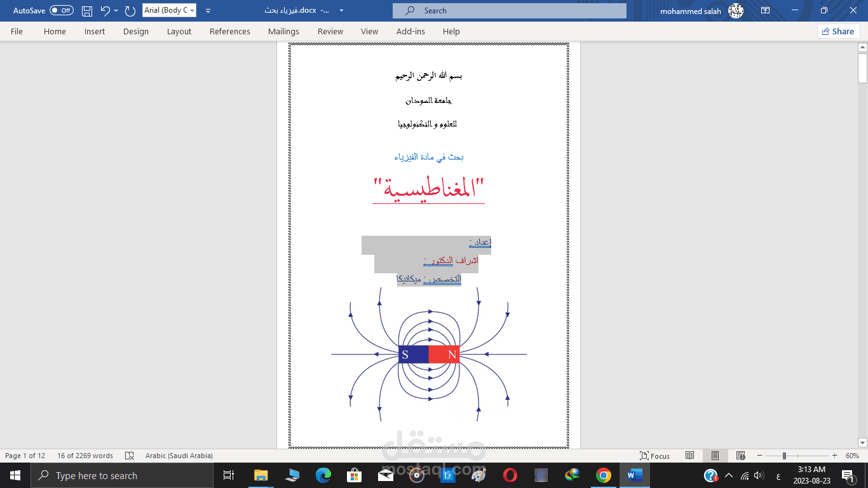The width and height of the screenshot is (868, 488).
Task: Click the zoom in plus button
Action: (x=834, y=456)
